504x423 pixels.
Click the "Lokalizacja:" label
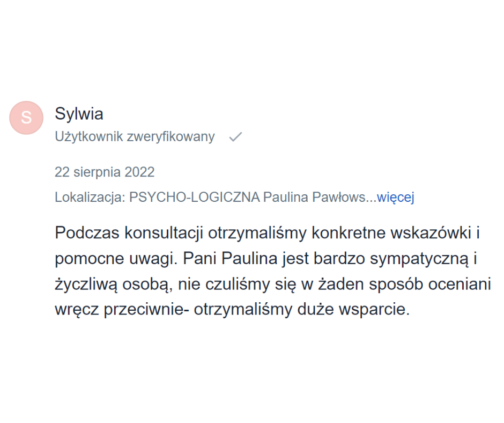click(x=90, y=198)
